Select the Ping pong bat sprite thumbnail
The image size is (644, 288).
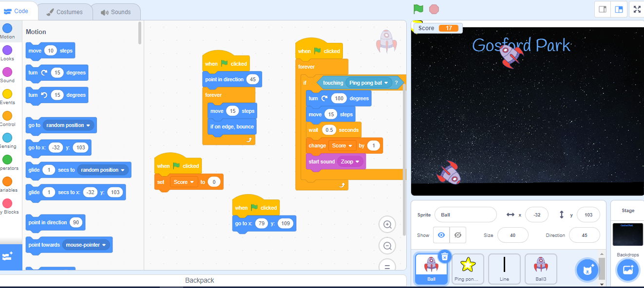click(468, 269)
